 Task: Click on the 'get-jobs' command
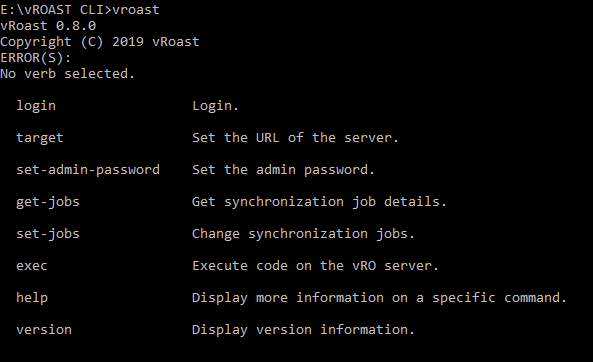[x=48, y=202]
